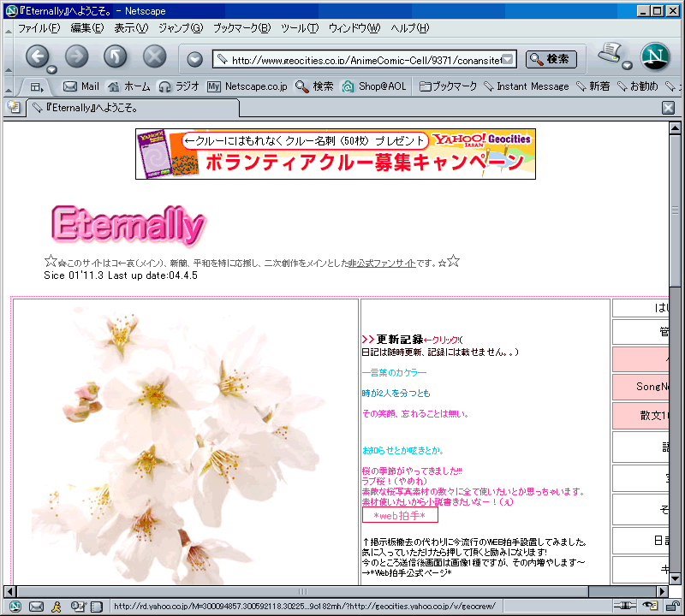The image size is (685, 616).
Task: Open the Back button history dropdown arrow
Action: click(x=52, y=70)
